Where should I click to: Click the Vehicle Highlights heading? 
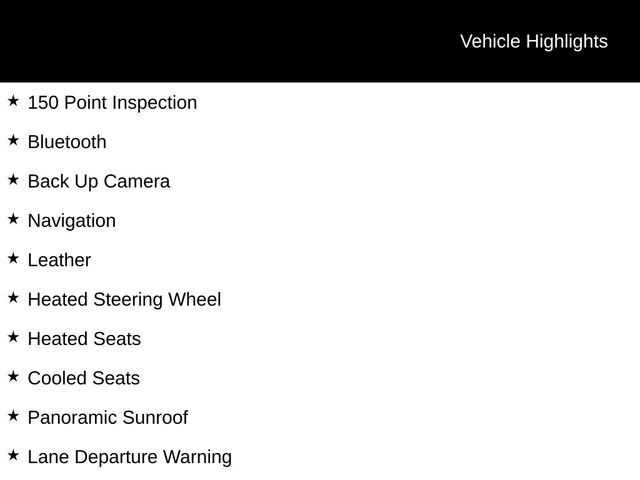533,41
